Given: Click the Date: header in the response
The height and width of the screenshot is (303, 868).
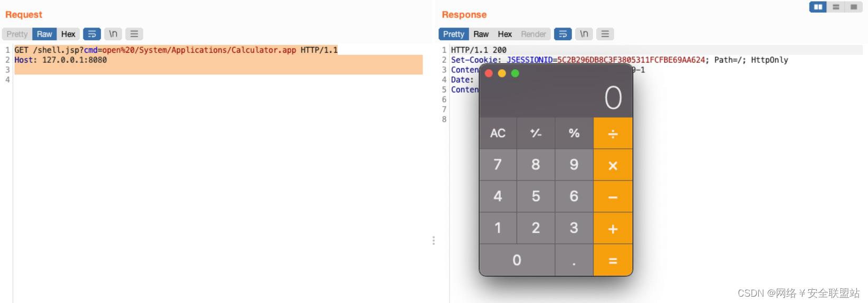Looking at the screenshot, I should (x=462, y=80).
